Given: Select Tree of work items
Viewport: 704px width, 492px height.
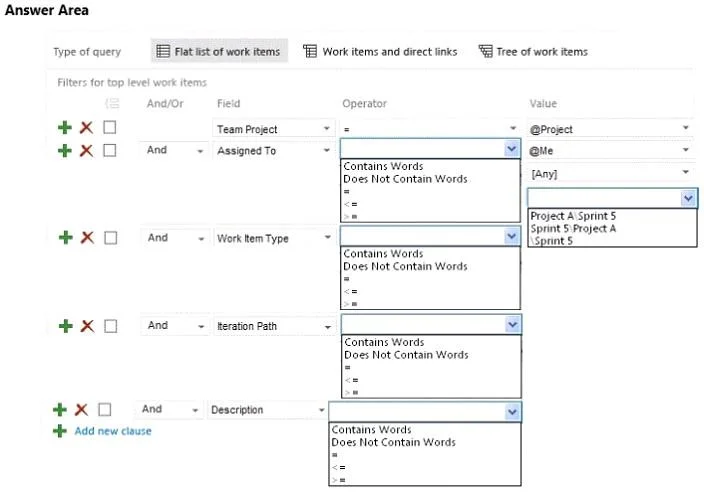Looking at the screenshot, I should click(x=533, y=51).
